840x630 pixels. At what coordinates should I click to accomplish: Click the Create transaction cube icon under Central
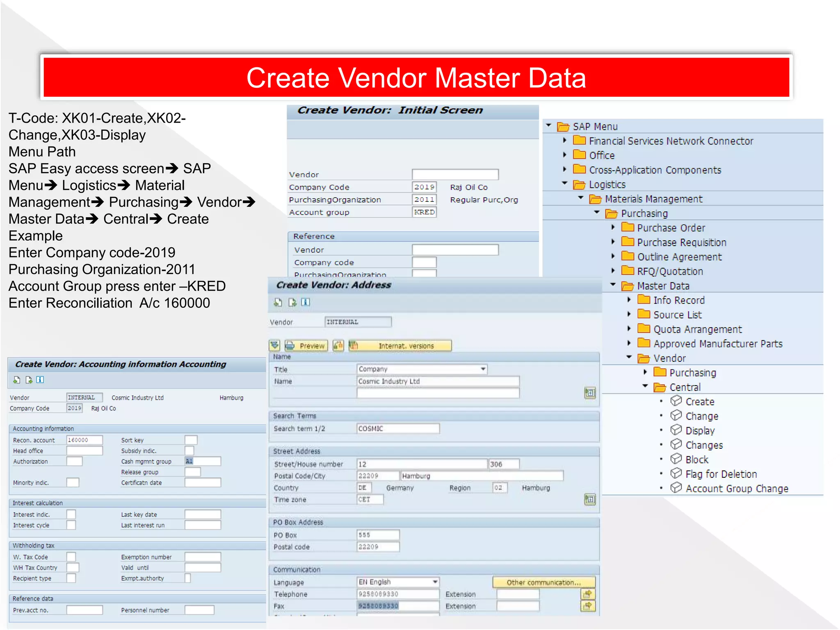pos(676,401)
